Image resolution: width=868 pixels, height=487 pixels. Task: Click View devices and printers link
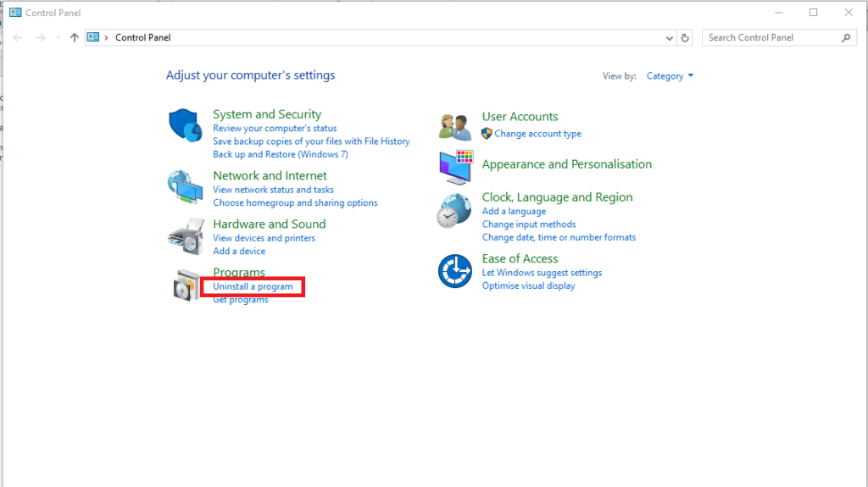[264, 238]
